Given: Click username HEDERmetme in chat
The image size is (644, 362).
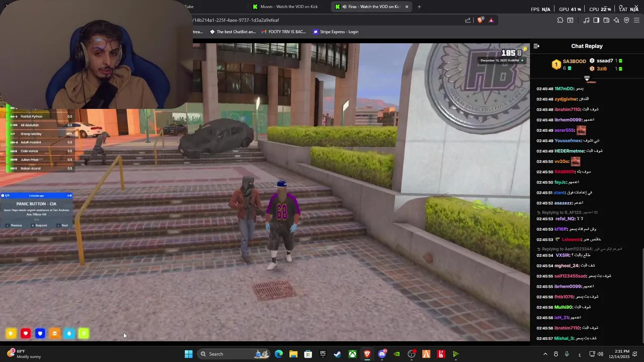Looking at the screenshot, I should click(x=570, y=151).
